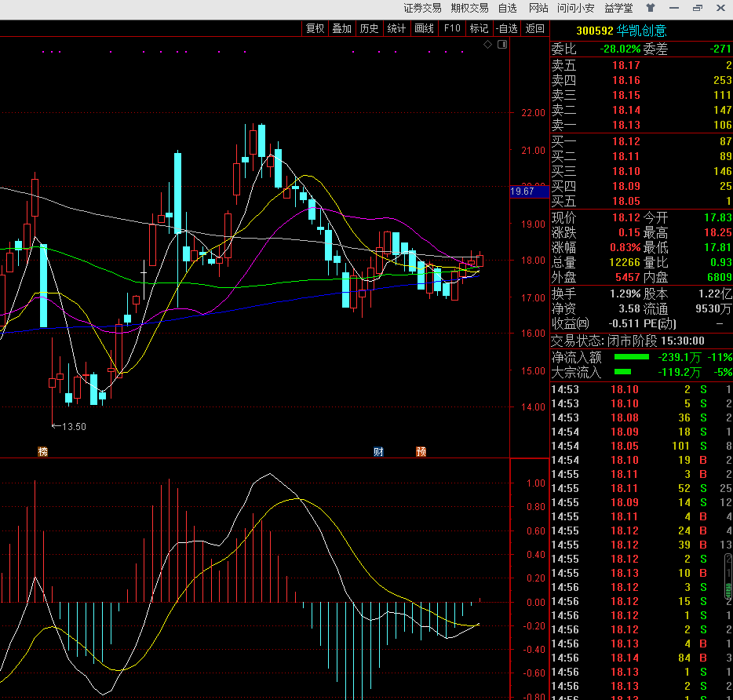Open the 自选 menu in title bar
The height and width of the screenshot is (700, 733).
click(x=507, y=9)
